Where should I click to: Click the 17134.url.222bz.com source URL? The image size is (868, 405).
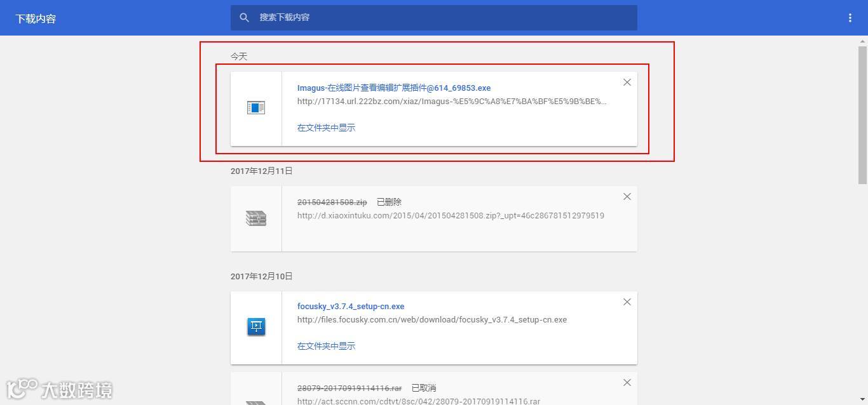(452, 102)
